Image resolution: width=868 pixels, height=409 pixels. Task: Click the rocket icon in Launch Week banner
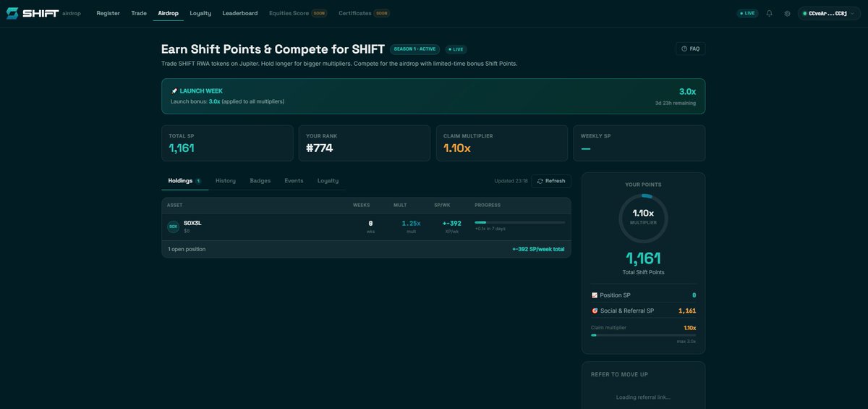174,91
